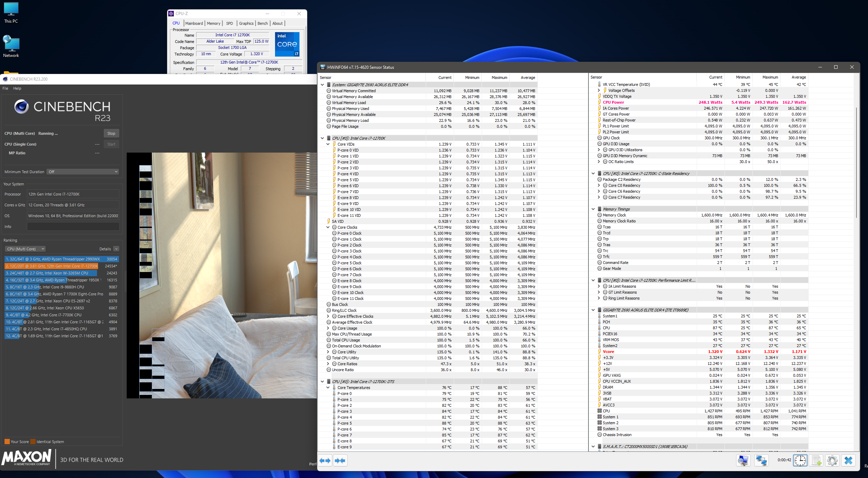Start logging with the sheet-plus icon
The width and height of the screenshot is (868, 478).
pos(816,461)
